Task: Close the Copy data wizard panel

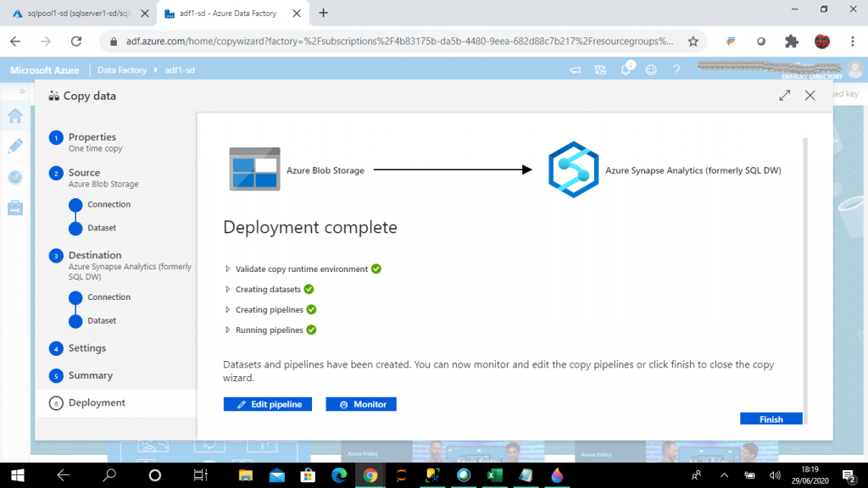Action: point(810,95)
